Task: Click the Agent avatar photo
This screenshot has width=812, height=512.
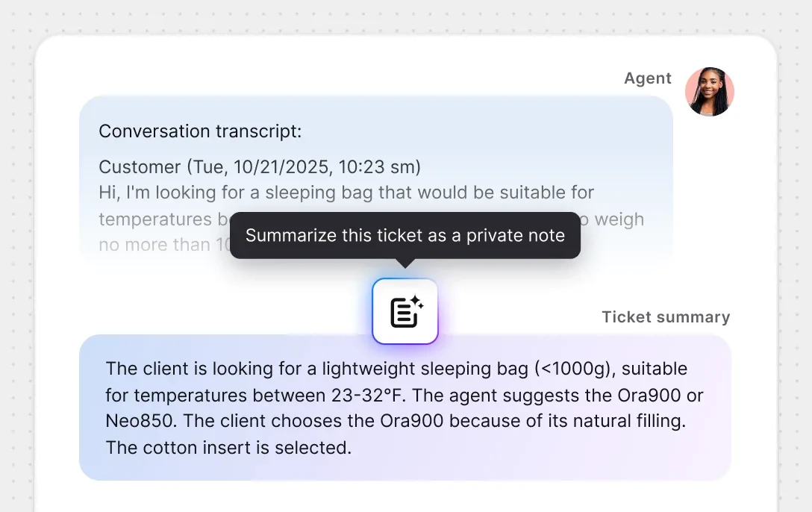Action: (710, 92)
